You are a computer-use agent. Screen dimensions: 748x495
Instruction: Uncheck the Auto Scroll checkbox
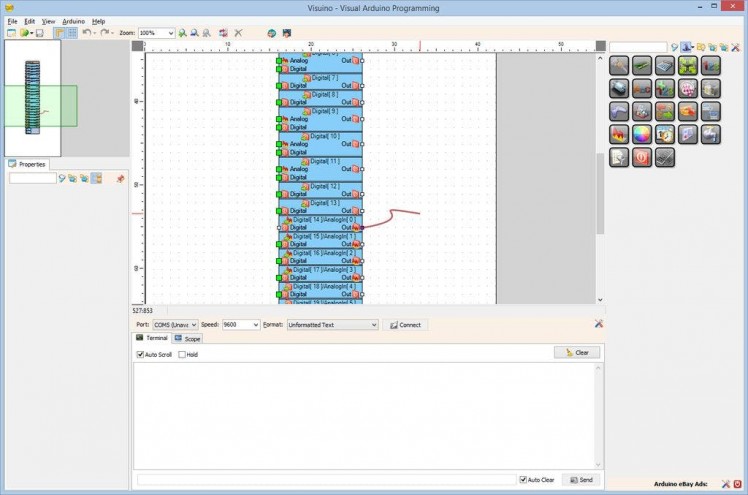click(x=141, y=354)
